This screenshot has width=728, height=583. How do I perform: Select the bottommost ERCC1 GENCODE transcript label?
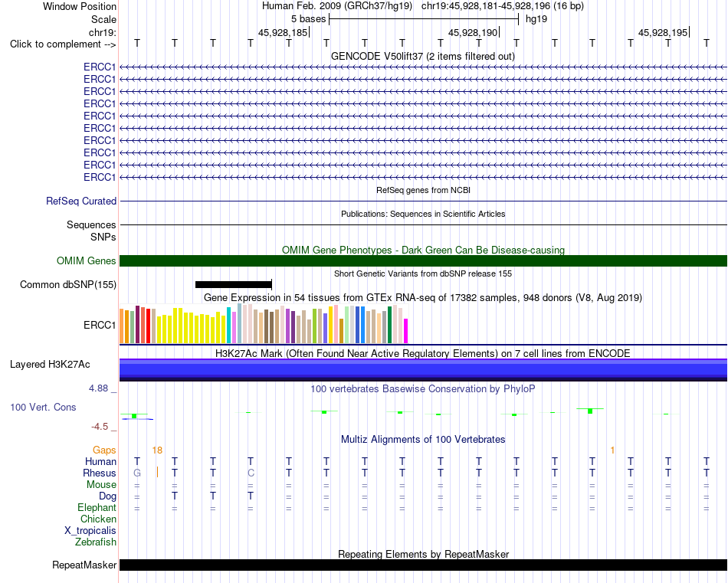click(x=100, y=177)
